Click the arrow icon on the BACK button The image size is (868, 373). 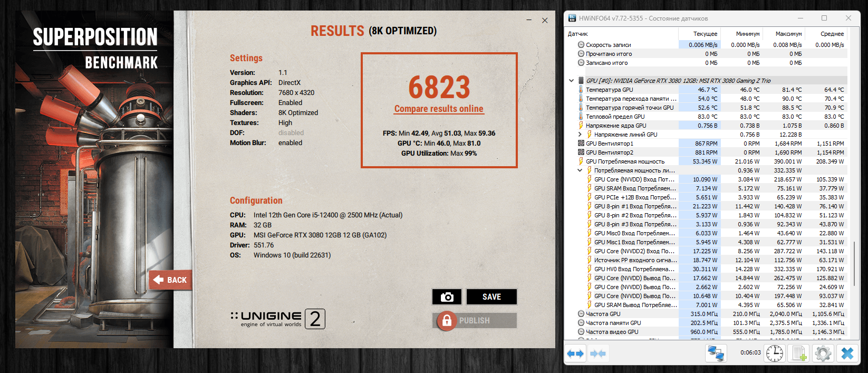pyautogui.click(x=158, y=280)
